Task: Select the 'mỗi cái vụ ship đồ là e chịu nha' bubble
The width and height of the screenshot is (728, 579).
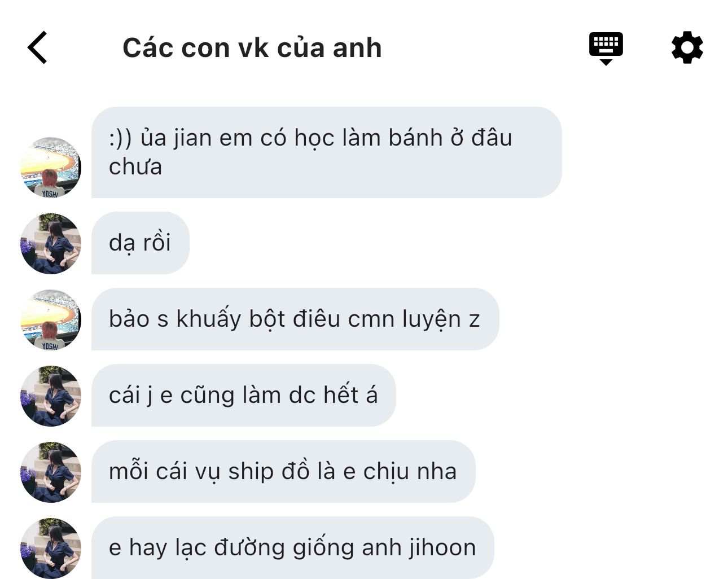Action: (283, 472)
